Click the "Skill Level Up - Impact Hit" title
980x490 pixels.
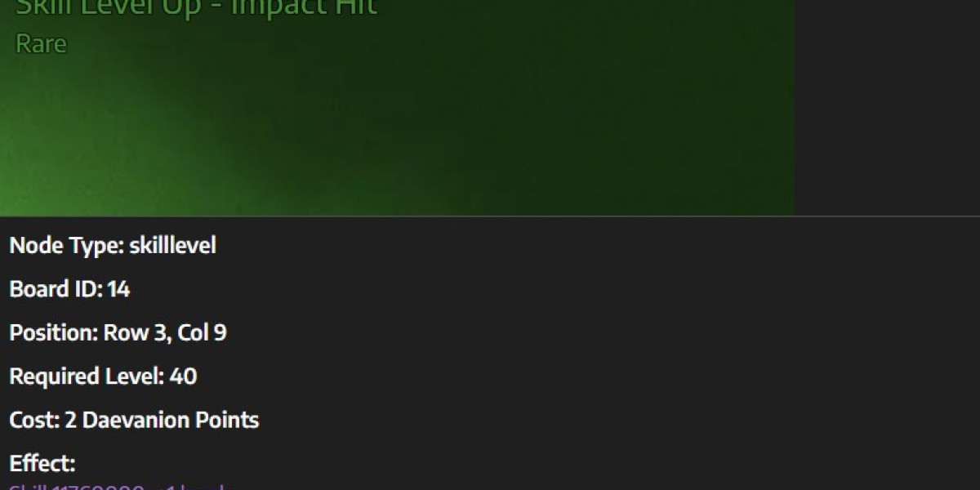coord(197,8)
